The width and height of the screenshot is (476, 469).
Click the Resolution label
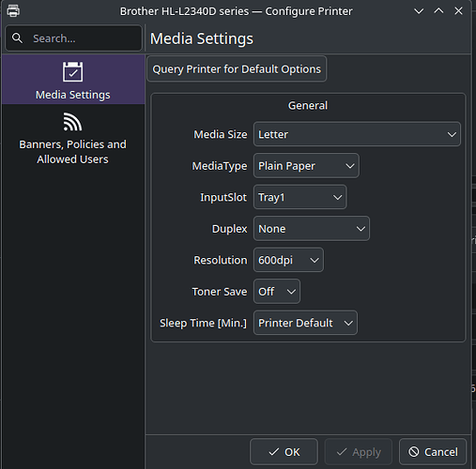click(221, 260)
